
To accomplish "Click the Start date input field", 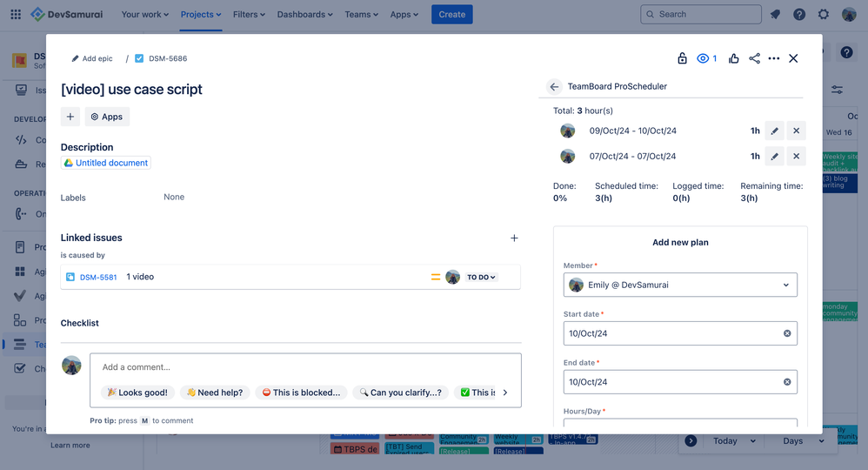I will (680, 333).
